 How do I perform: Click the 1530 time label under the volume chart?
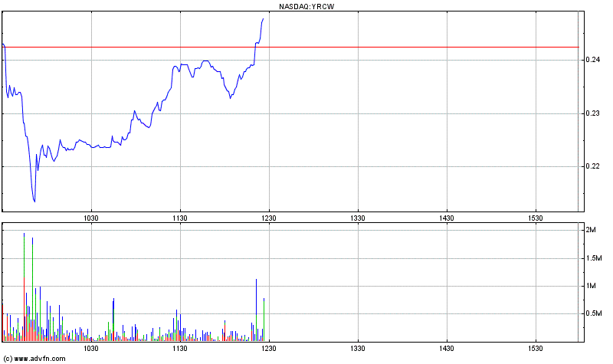[x=536, y=348]
